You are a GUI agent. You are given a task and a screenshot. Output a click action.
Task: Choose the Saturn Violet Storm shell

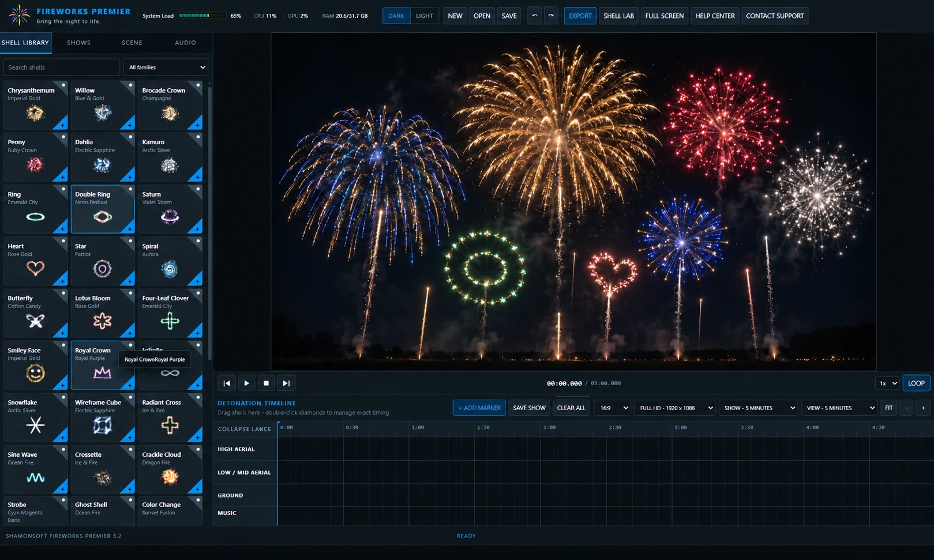[170, 209]
